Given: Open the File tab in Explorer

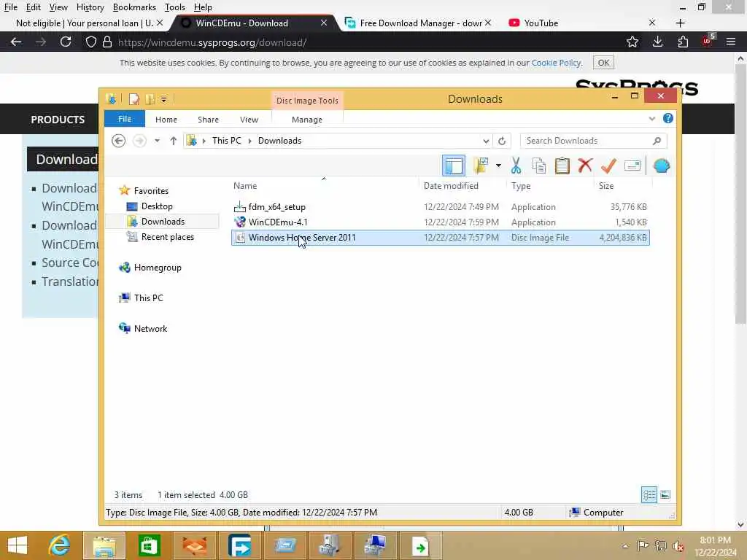Looking at the screenshot, I should [x=124, y=119].
